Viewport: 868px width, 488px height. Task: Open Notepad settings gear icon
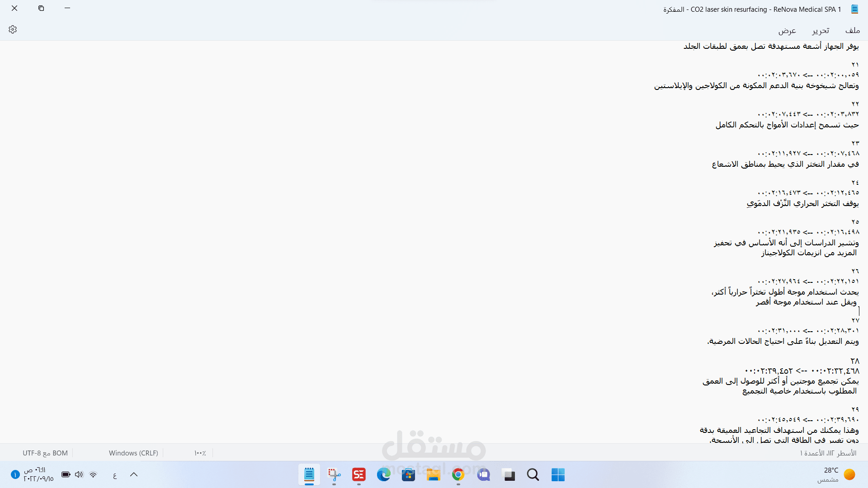click(x=13, y=29)
